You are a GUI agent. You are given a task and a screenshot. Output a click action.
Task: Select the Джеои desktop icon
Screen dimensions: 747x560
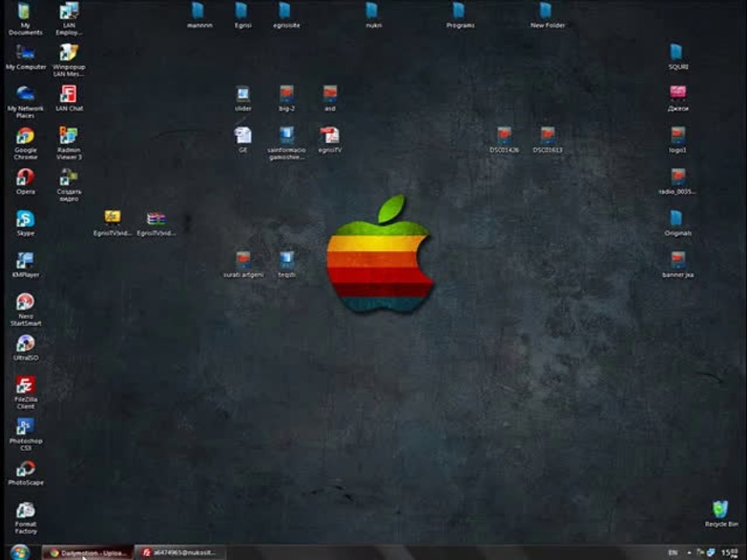pyautogui.click(x=678, y=98)
